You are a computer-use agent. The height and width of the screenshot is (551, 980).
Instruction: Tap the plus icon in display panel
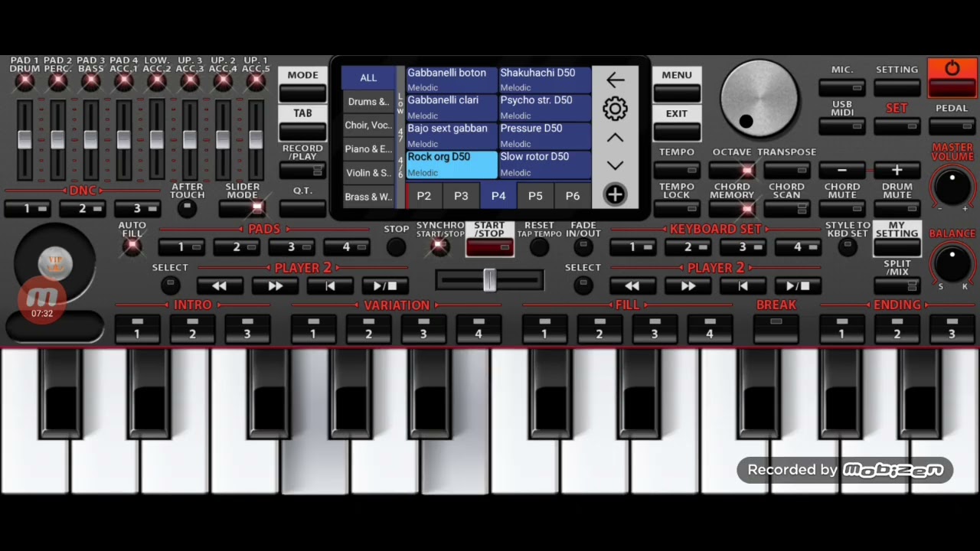pyautogui.click(x=615, y=194)
